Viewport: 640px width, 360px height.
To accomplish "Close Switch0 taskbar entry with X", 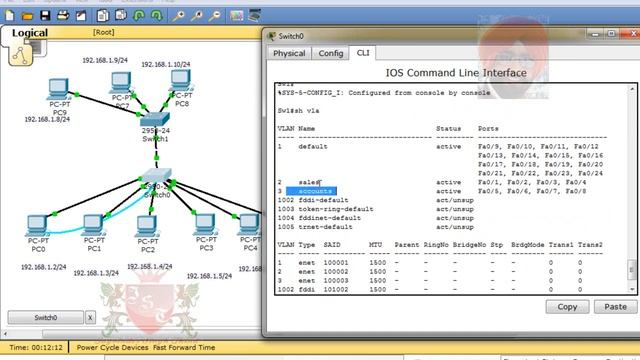I will [90, 318].
